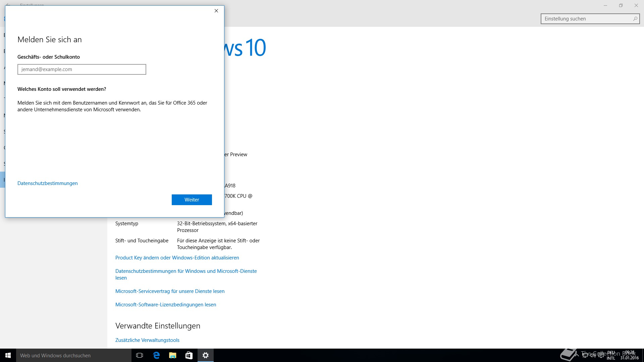Screen dimensions: 644x362
Task: Click the Melden Sie sich an heading
Action: 50,40
